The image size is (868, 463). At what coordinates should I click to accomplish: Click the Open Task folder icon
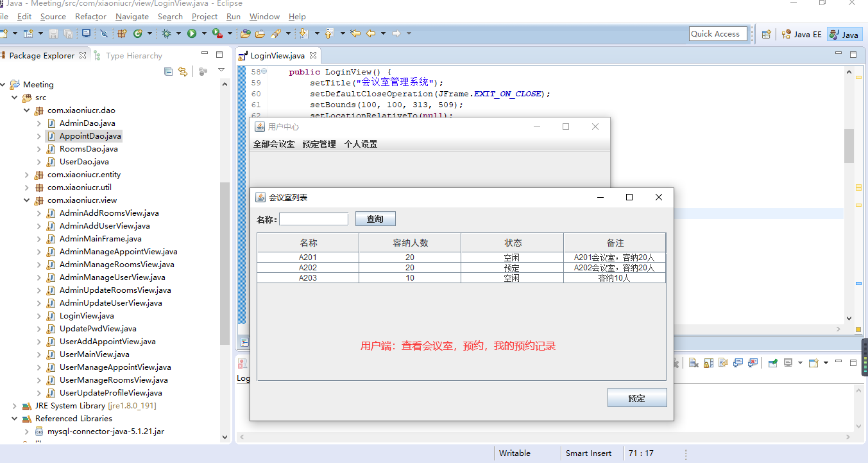tap(260, 33)
